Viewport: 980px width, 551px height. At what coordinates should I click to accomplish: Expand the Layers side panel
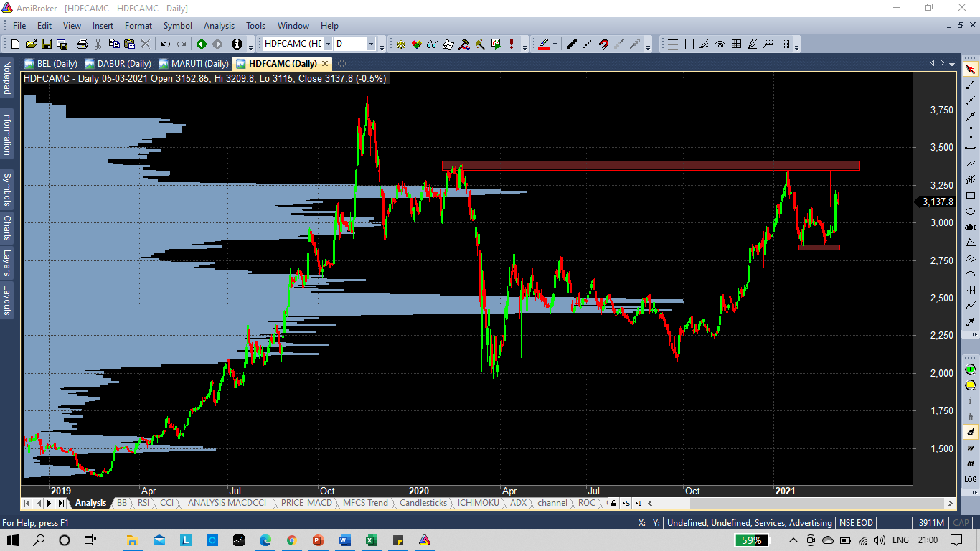7,261
